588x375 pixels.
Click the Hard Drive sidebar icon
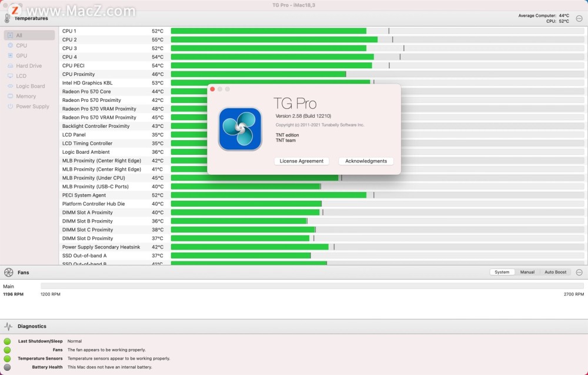(10, 66)
